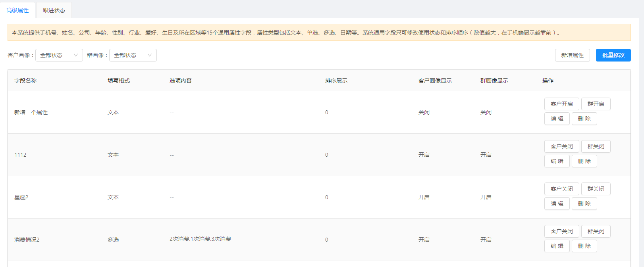Delete the 1112 field

[584, 161]
